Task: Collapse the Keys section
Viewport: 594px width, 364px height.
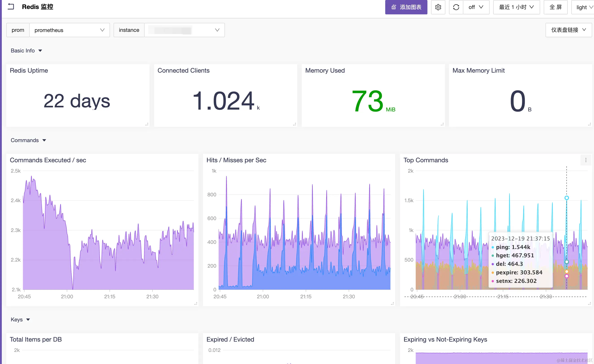Action: [x=20, y=320]
